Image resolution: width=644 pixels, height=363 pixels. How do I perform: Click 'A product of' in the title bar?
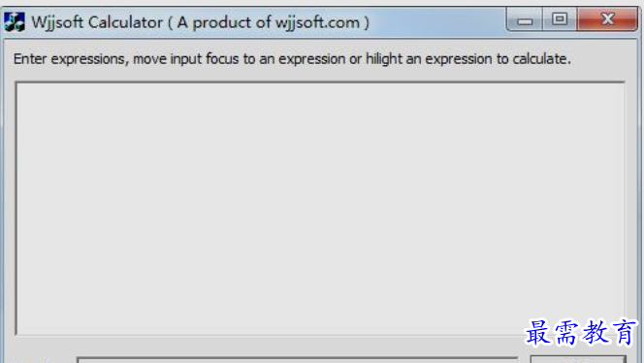(223, 22)
